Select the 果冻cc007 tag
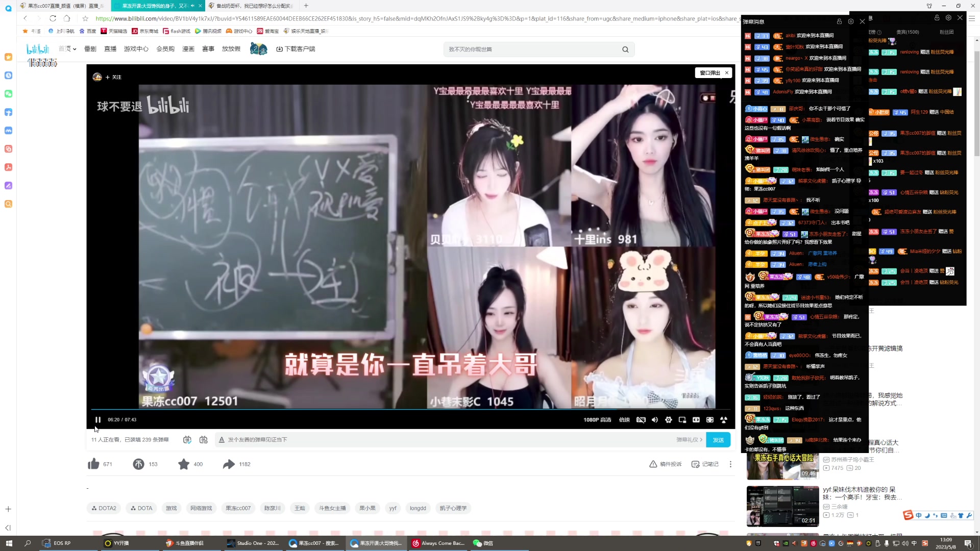The width and height of the screenshot is (980, 551). (x=238, y=508)
